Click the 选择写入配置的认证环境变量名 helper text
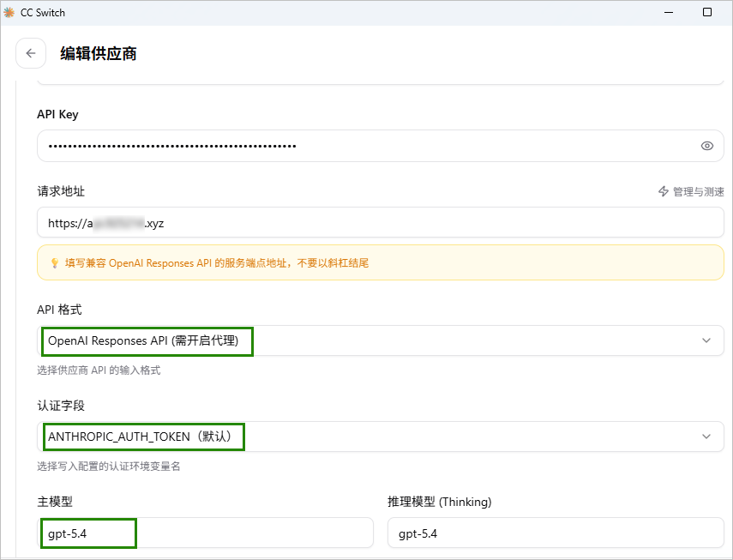733x560 pixels. (x=109, y=467)
